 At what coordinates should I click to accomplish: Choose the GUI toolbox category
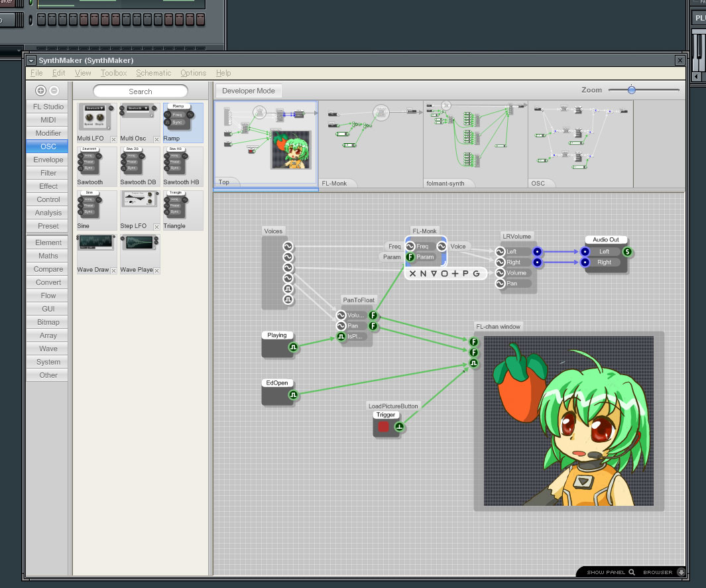pos(47,309)
